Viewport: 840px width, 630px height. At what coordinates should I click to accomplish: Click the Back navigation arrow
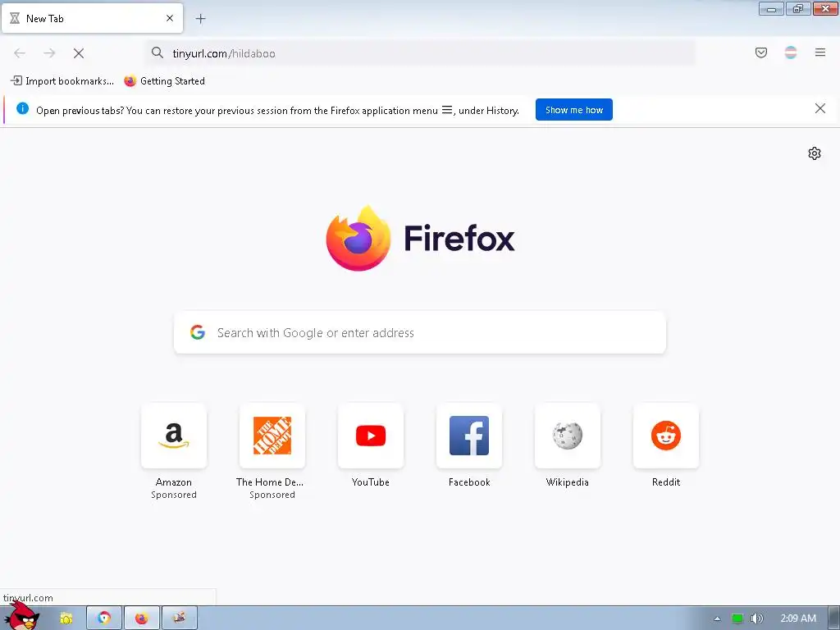coord(20,53)
